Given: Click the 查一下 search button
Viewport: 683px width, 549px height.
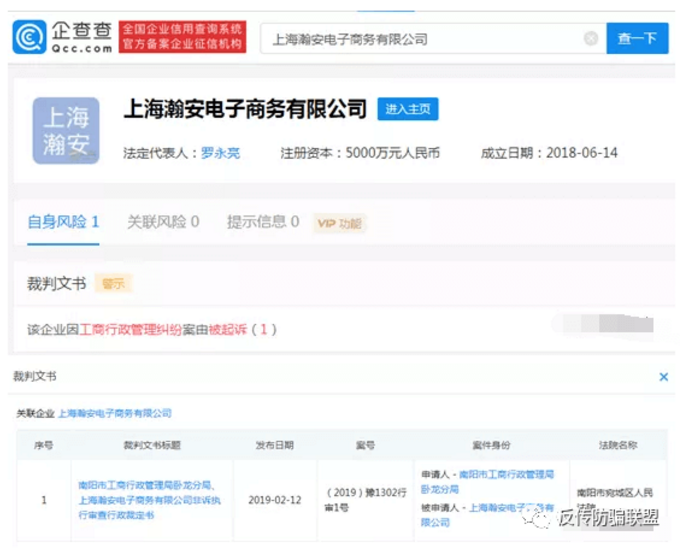Looking at the screenshot, I should coord(637,38).
